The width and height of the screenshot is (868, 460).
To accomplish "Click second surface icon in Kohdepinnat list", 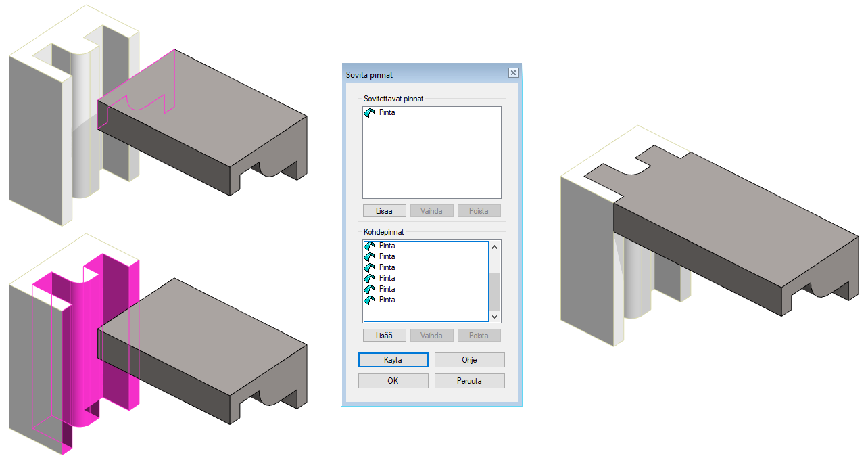I will pyautogui.click(x=369, y=257).
